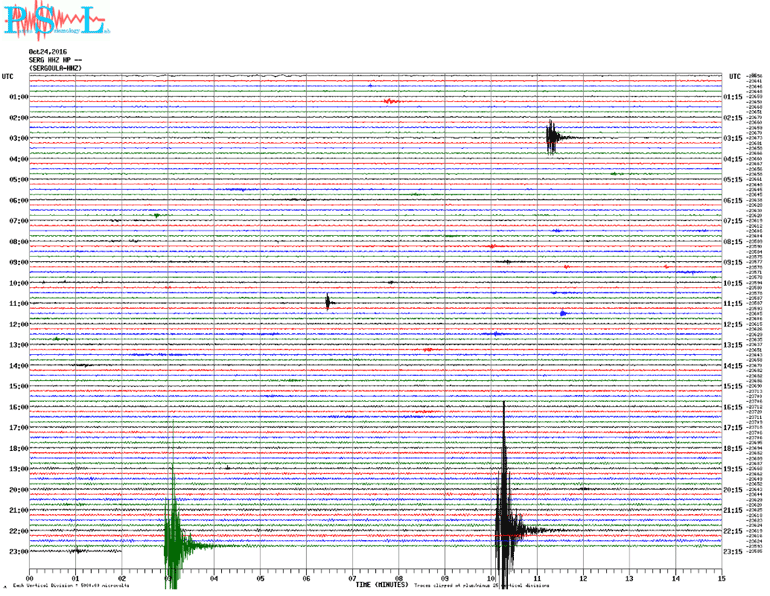Screen dimensions: 770x596
Task: Click the small black event on the 11:00 trace
Action: pyautogui.click(x=328, y=302)
